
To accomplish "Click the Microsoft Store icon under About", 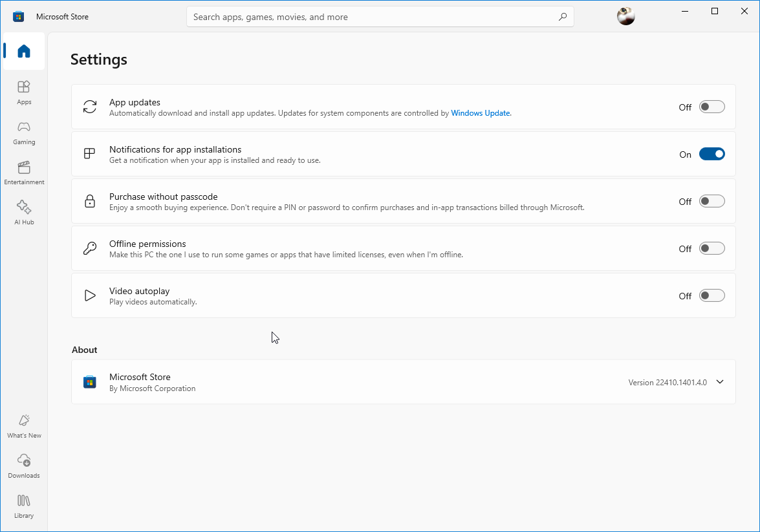I will tap(90, 382).
